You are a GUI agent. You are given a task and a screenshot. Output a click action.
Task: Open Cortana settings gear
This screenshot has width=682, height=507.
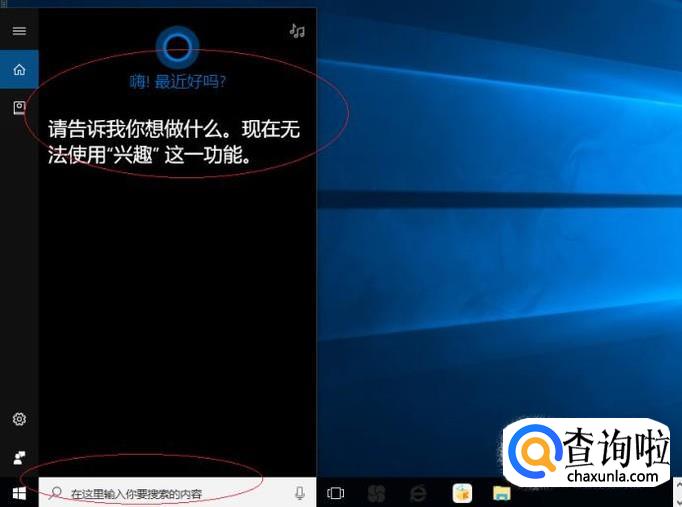click(19, 419)
